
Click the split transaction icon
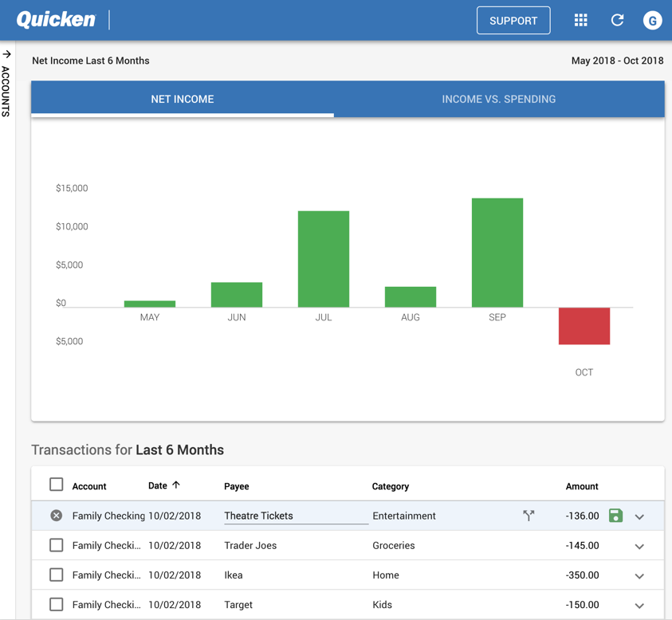529,516
